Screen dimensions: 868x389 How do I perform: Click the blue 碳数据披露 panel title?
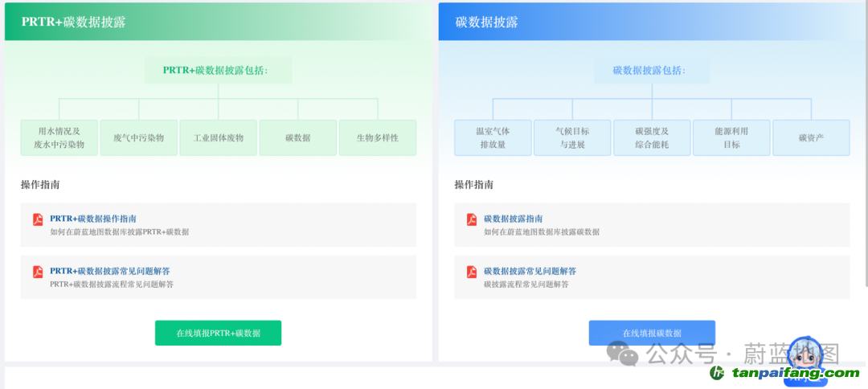486,23
